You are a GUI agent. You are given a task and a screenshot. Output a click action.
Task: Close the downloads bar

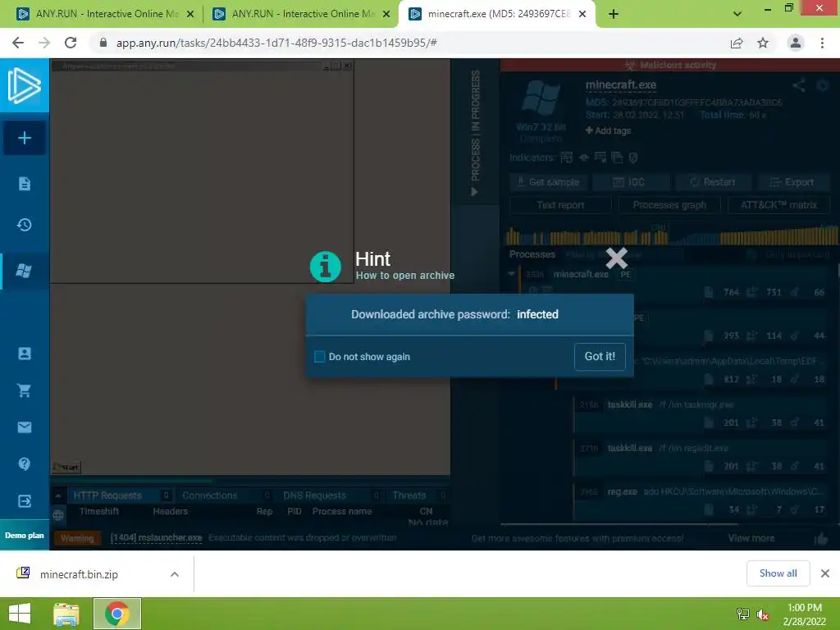click(825, 573)
